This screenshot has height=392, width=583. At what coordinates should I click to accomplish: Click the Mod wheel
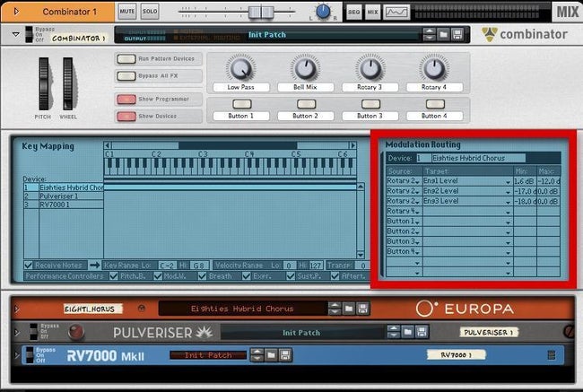68,84
